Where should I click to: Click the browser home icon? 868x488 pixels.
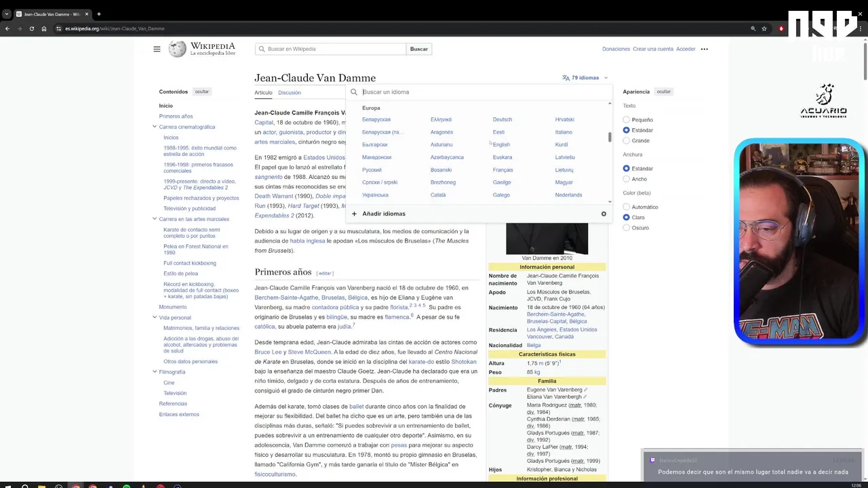(x=44, y=28)
